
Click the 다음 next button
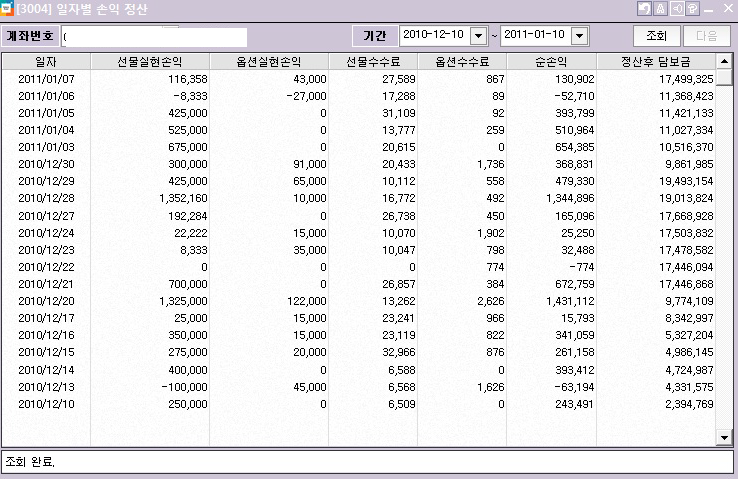706,36
